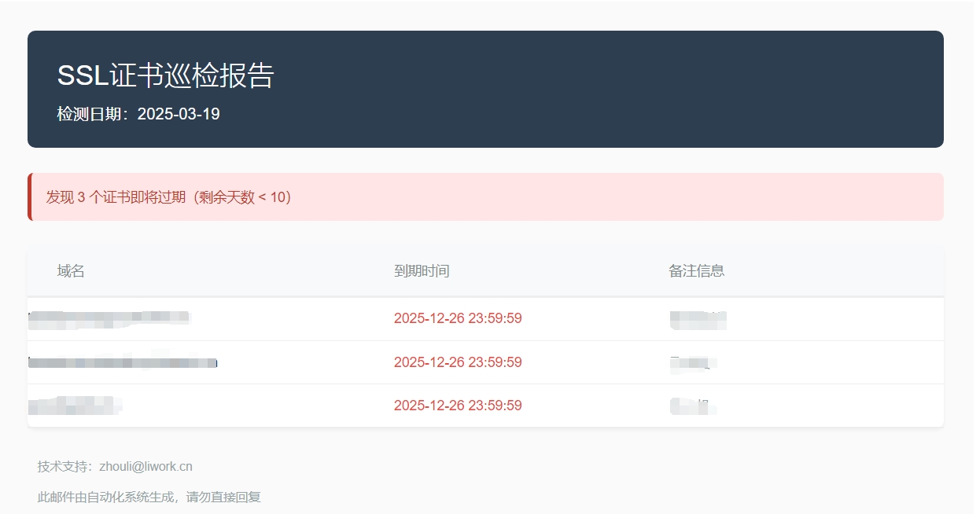The height and width of the screenshot is (514, 980).
Task: Open the zhouli@liwork.cn support email link
Action: click(x=146, y=466)
